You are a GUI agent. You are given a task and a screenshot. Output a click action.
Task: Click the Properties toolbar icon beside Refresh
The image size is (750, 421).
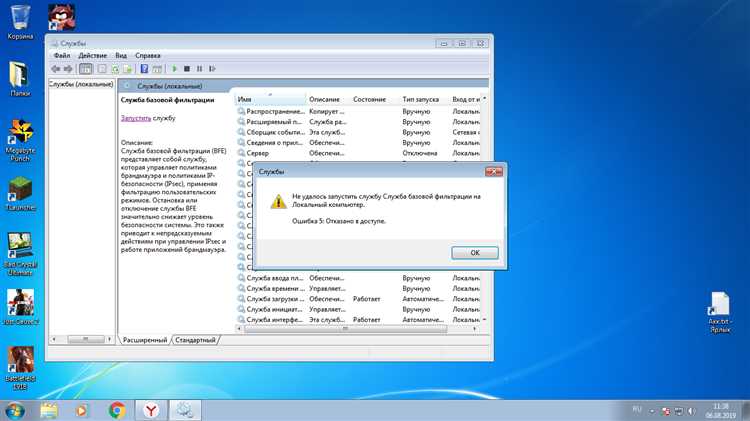point(102,69)
